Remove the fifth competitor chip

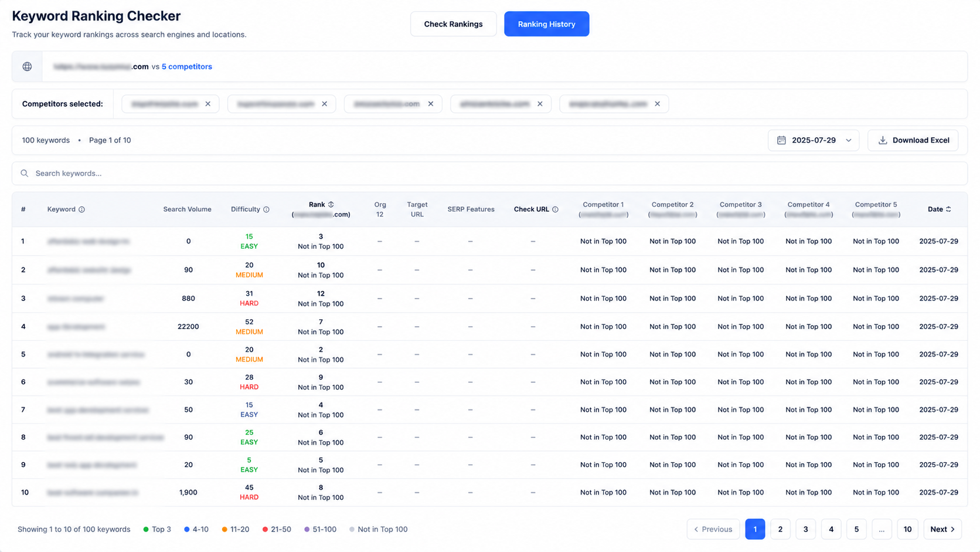658,104
